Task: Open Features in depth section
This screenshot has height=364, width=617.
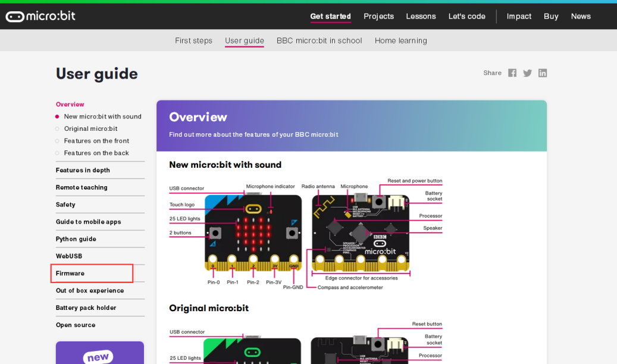Action: 83,170
